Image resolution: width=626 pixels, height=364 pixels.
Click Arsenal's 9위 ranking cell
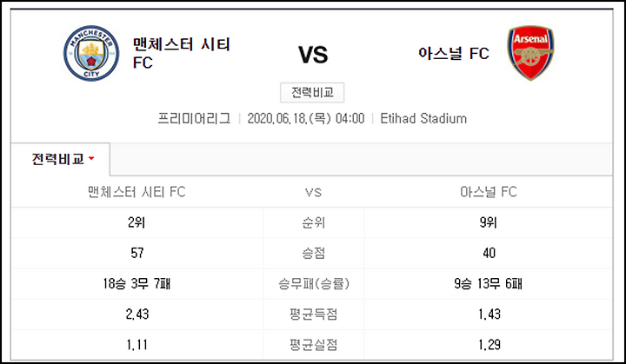tap(488, 222)
